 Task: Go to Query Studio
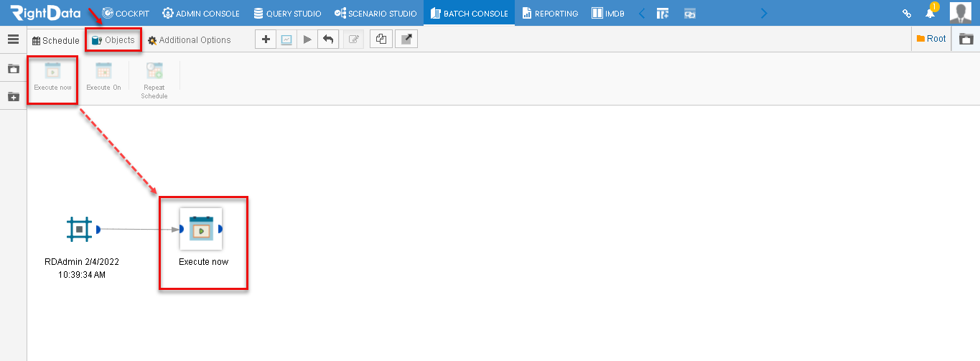(x=287, y=13)
